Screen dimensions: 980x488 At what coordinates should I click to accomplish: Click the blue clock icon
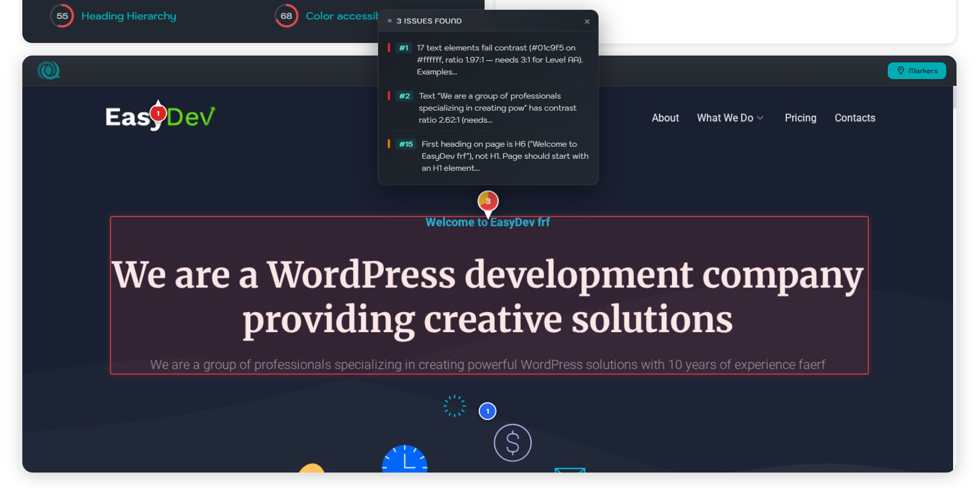click(x=404, y=459)
